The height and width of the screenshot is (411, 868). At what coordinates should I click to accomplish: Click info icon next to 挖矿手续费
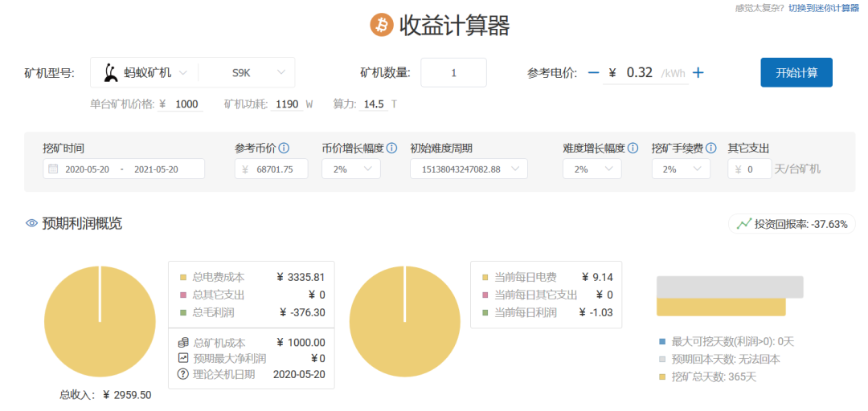point(711,149)
